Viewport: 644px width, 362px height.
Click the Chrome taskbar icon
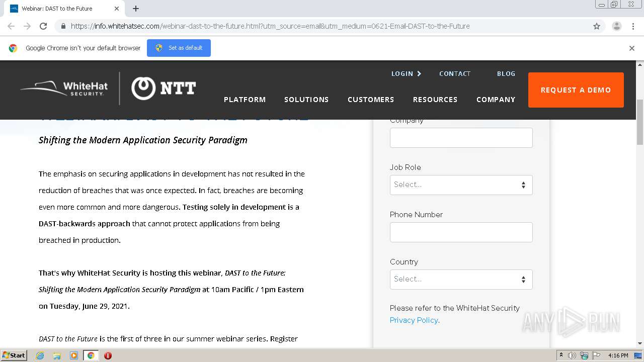click(91, 355)
